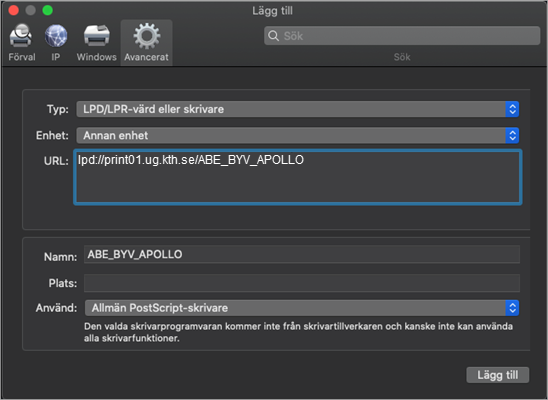
Task: Switch to the Windows printer icon
Action: pyautogui.click(x=96, y=36)
